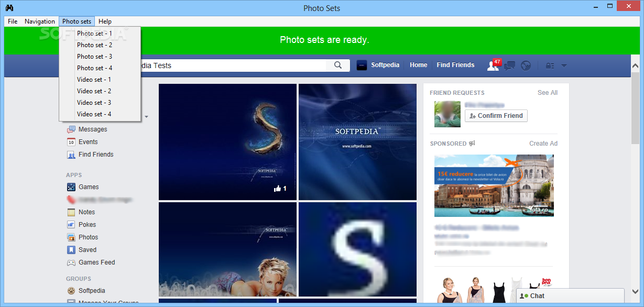
Task: Click the Events calendar icon
Action: click(71, 142)
